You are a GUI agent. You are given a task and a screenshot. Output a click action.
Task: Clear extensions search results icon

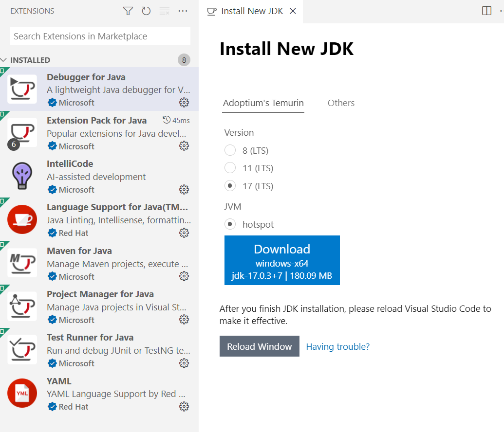165,11
